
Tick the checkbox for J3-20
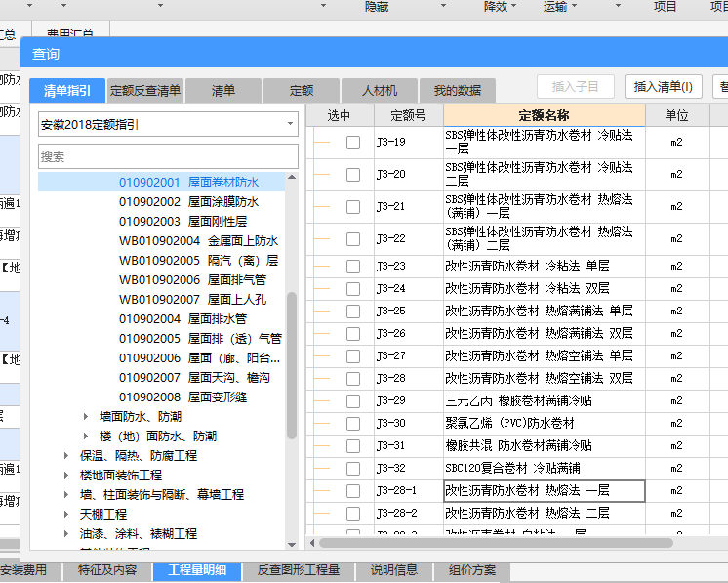click(353, 175)
